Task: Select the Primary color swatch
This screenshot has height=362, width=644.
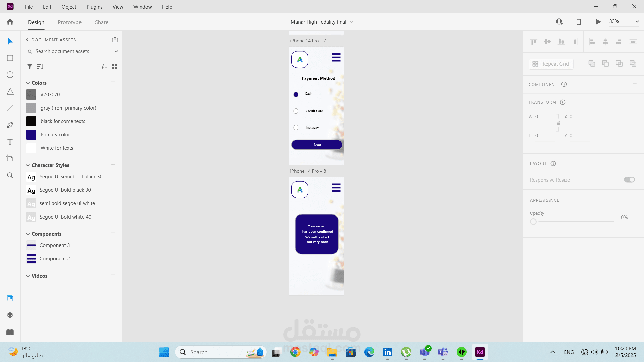Action: (x=31, y=135)
